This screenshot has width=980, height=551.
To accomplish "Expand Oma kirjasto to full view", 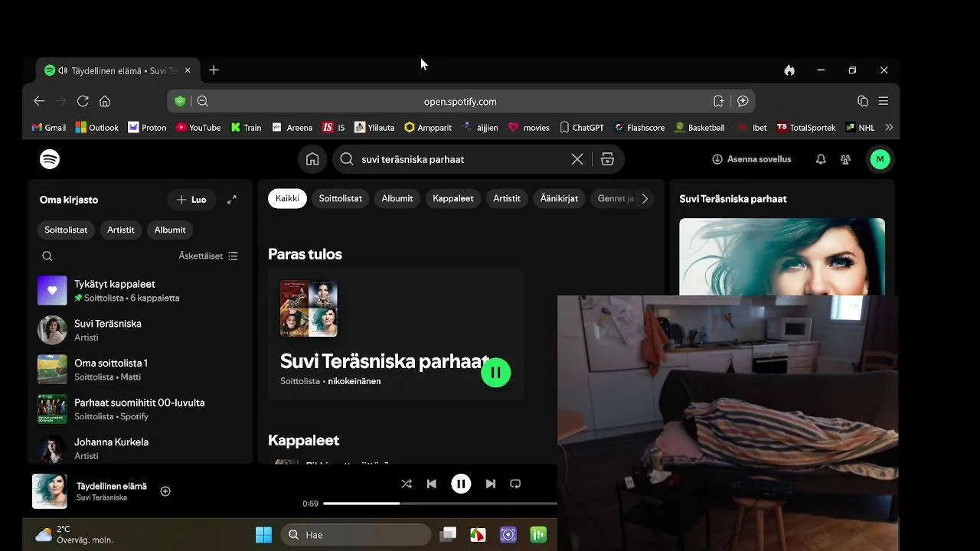I will pyautogui.click(x=232, y=200).
